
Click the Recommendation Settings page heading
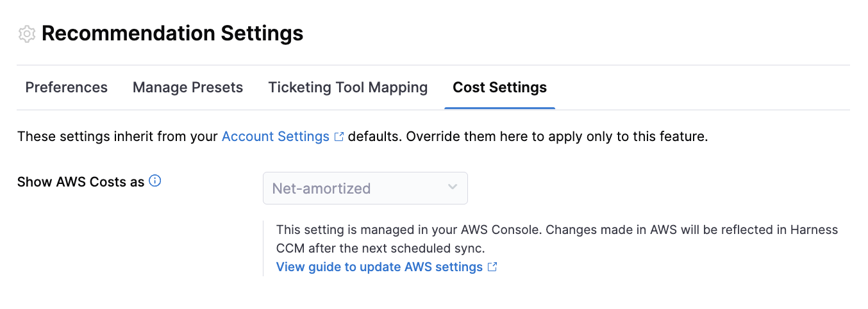tap(172, 33)
